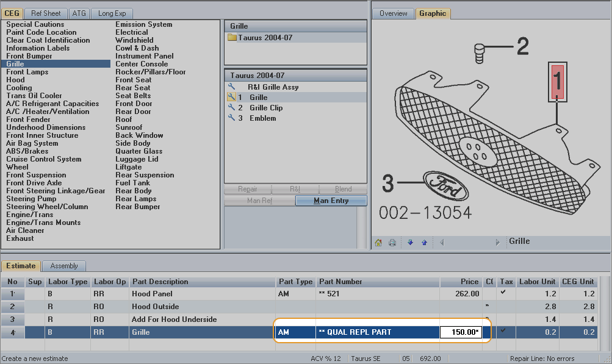Click the home icon below the graphic
The image size is (612, 364).
tap(378, 242)
